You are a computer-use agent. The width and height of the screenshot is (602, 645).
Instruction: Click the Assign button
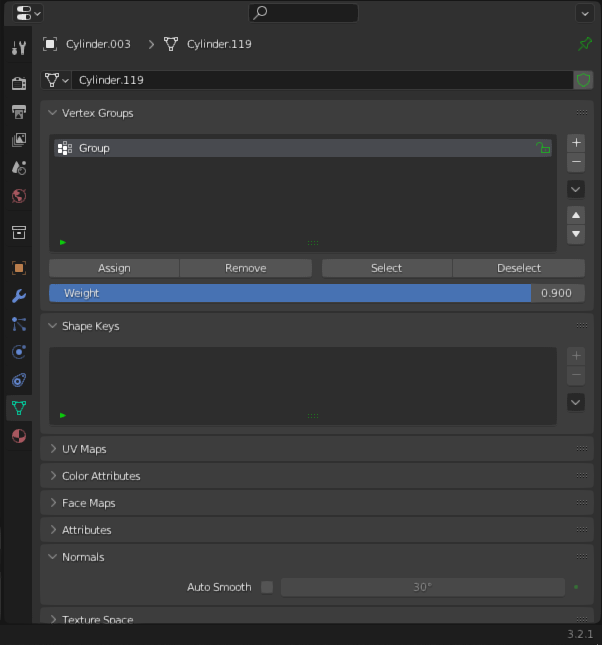point(114,268)
